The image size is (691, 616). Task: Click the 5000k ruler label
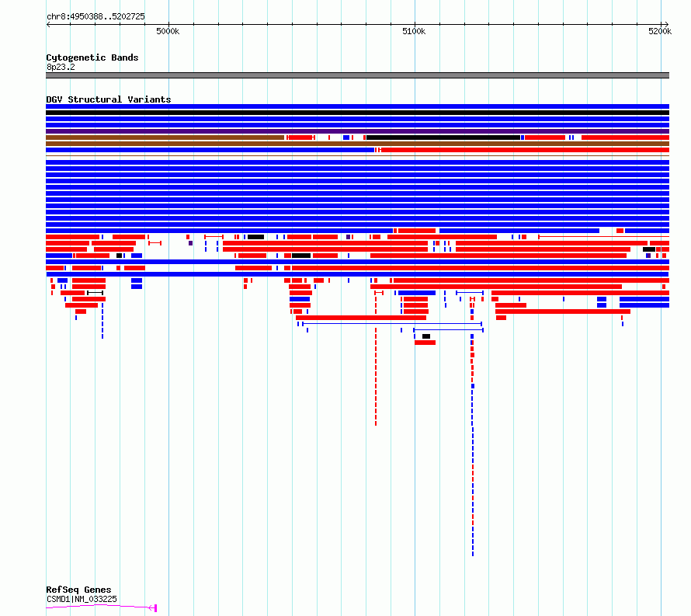coord(168,31)
